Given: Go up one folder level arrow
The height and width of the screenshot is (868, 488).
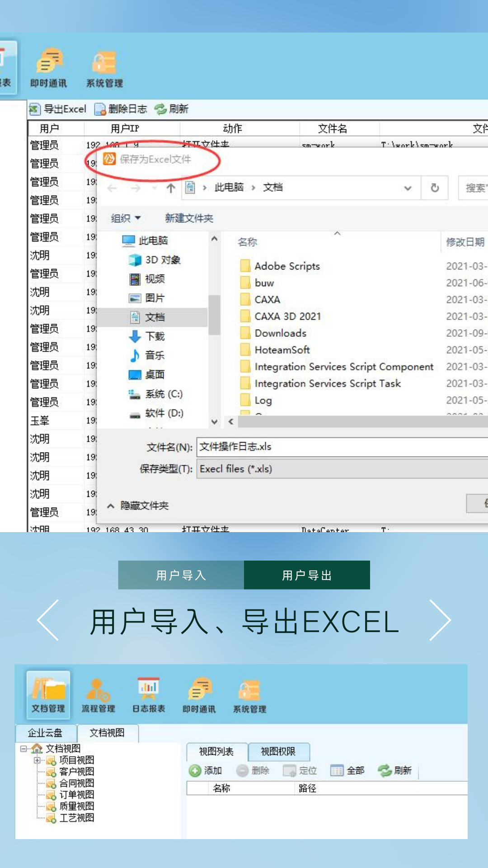Looking at the screenshot, I should click(x=170, y=188).
